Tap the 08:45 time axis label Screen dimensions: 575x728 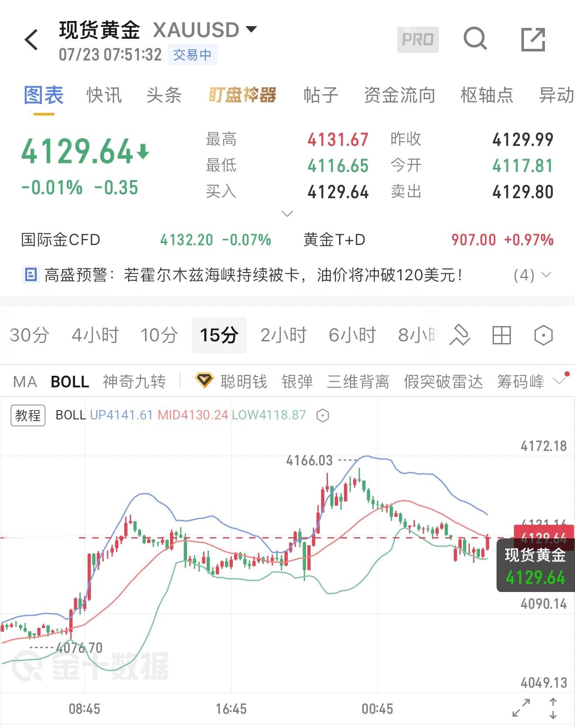(85, 709)
